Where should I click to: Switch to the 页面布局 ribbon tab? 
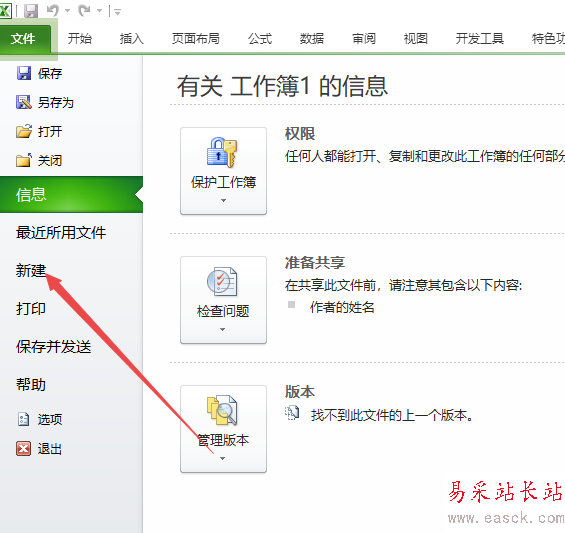pyautogui.click(x=196, y=38)
